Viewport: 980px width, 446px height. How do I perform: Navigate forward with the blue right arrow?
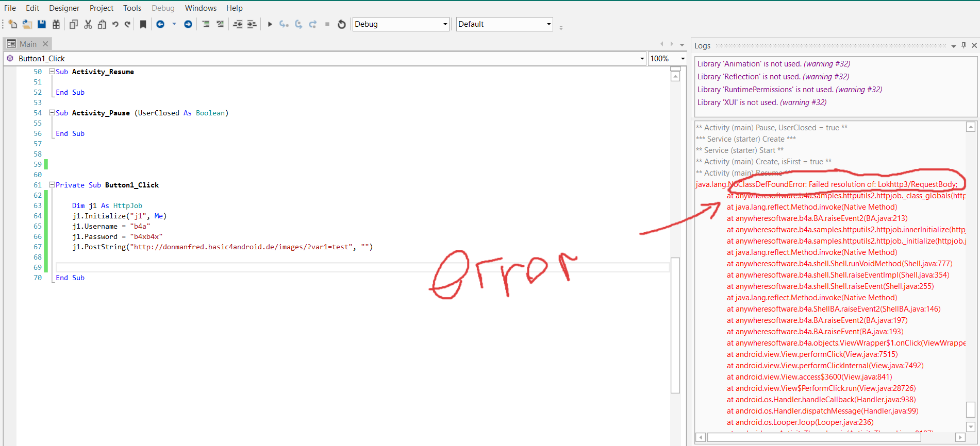coord(188,24)
